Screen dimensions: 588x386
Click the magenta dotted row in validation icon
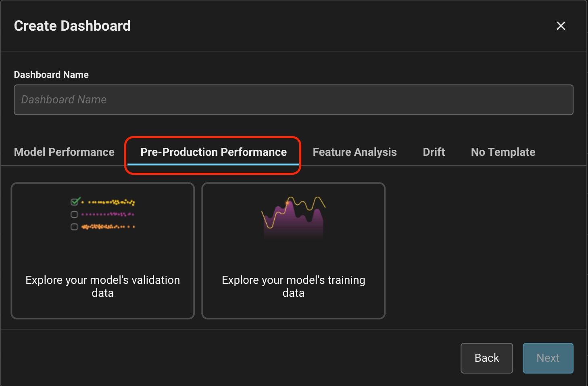[x=108, y=214]
